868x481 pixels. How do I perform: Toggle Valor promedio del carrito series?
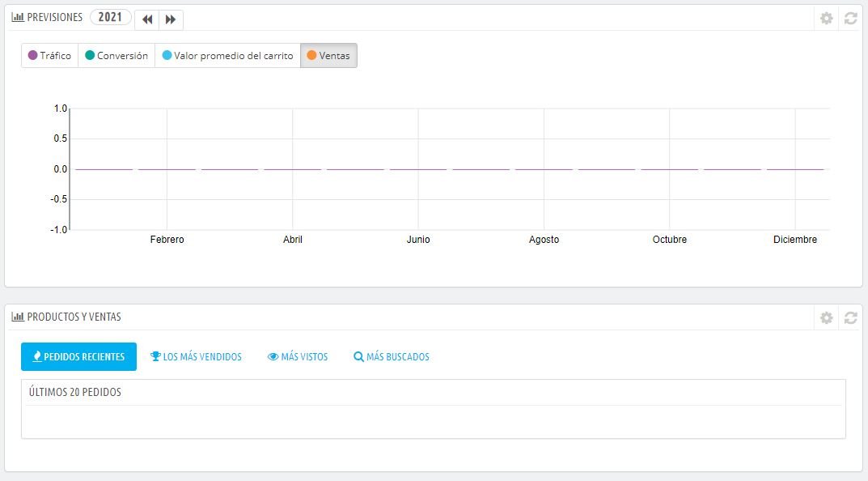(227, 55)
